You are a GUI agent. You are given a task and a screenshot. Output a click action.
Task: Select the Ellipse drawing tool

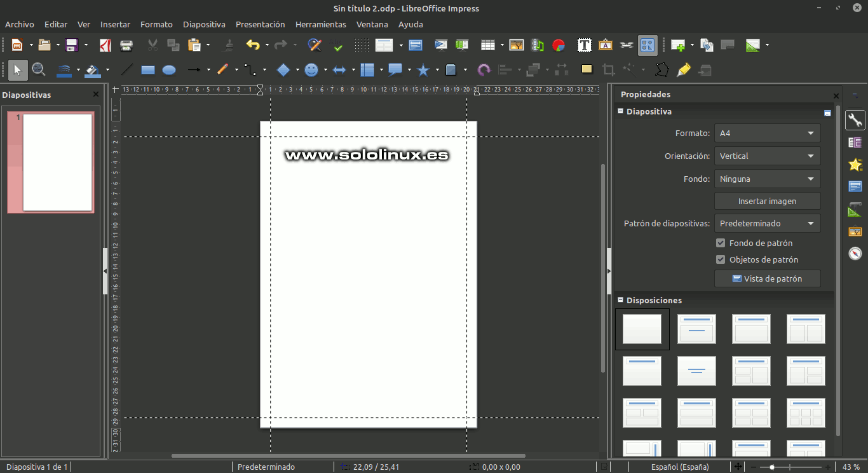[169, 70]
